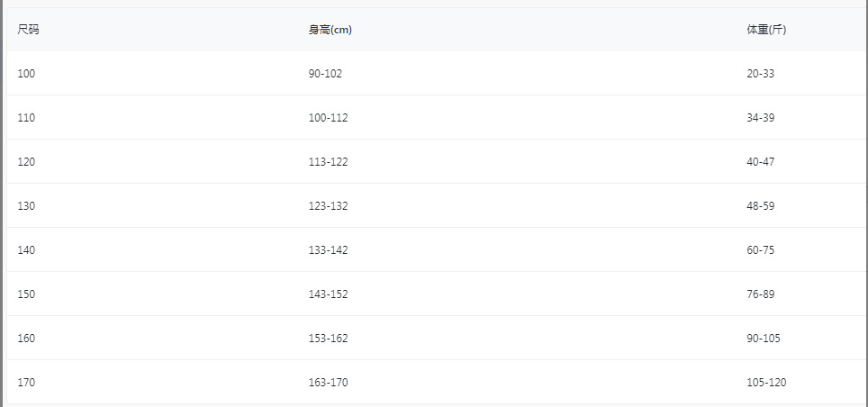Viewport: 868px width, 407px height.
Task: Click height range 100-112
Action: [x=328, y=118]
